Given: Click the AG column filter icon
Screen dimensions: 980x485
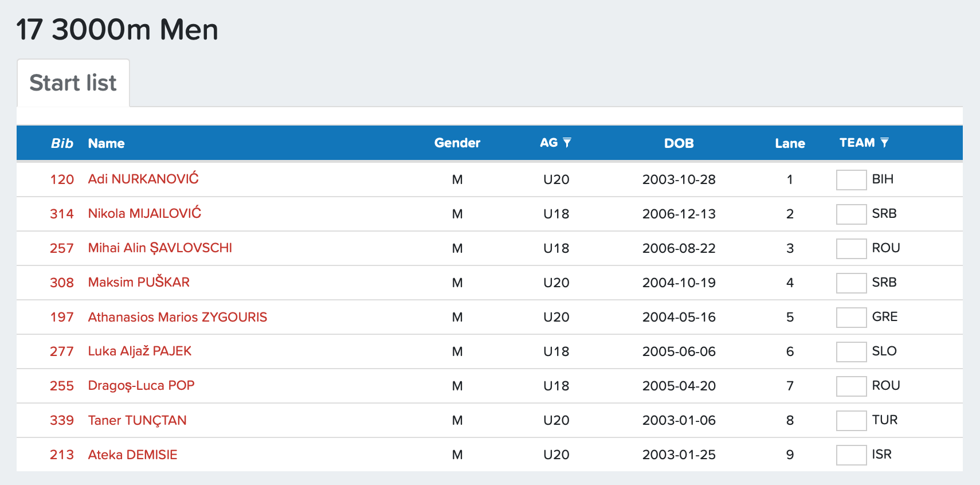Looking at the screenshot, I should pos(567,142).
